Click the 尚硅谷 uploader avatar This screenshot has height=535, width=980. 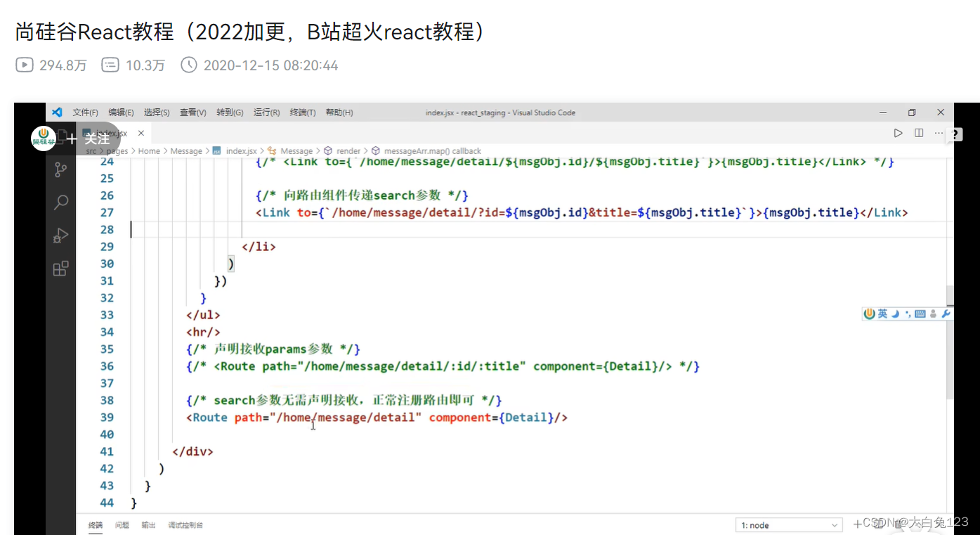pos(44,138)
